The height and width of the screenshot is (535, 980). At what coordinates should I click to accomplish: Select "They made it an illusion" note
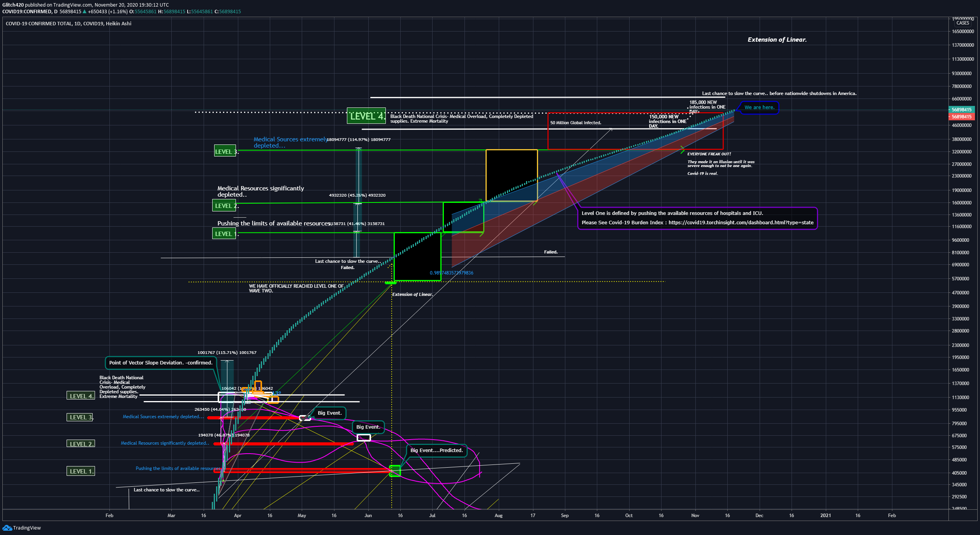721,164
